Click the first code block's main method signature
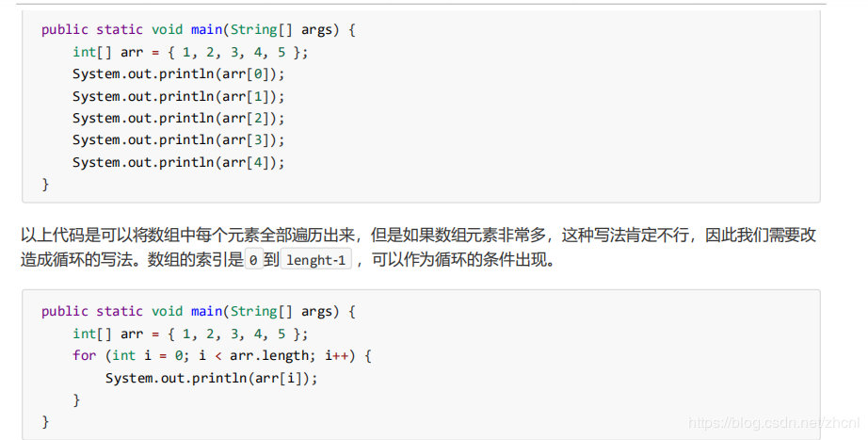The height and width of the screenshot is (440, 868). pyautogui.click(x=199, y=29)
